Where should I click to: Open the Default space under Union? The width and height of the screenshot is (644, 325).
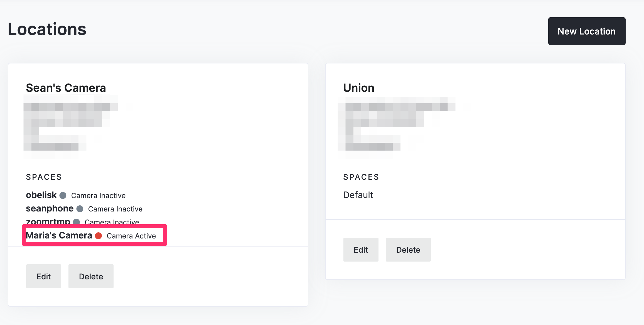[x=358, y=195]
